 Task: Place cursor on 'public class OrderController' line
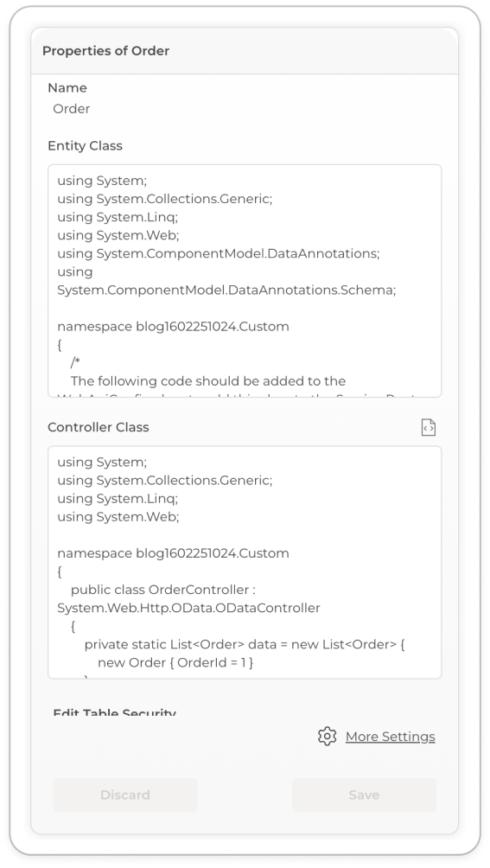click(x=163, y=590)
